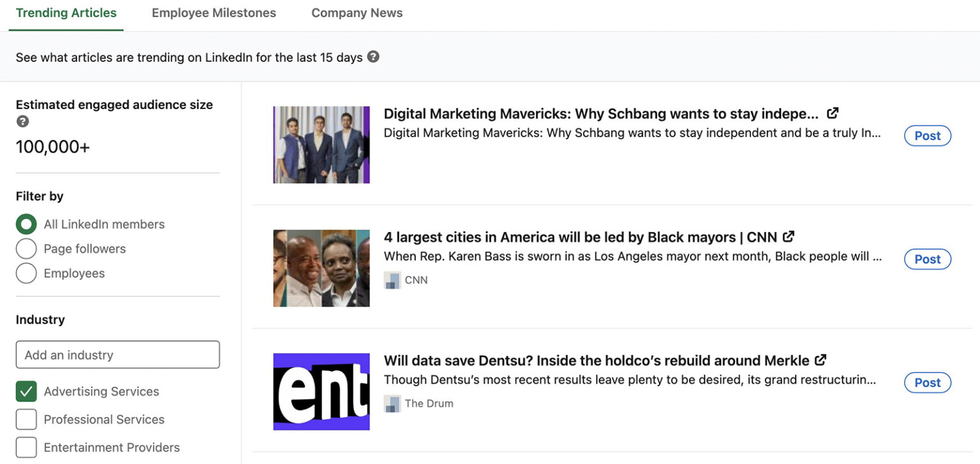Click Post button for the Schbang article
980x464 pixels.
tap(927, 136)
